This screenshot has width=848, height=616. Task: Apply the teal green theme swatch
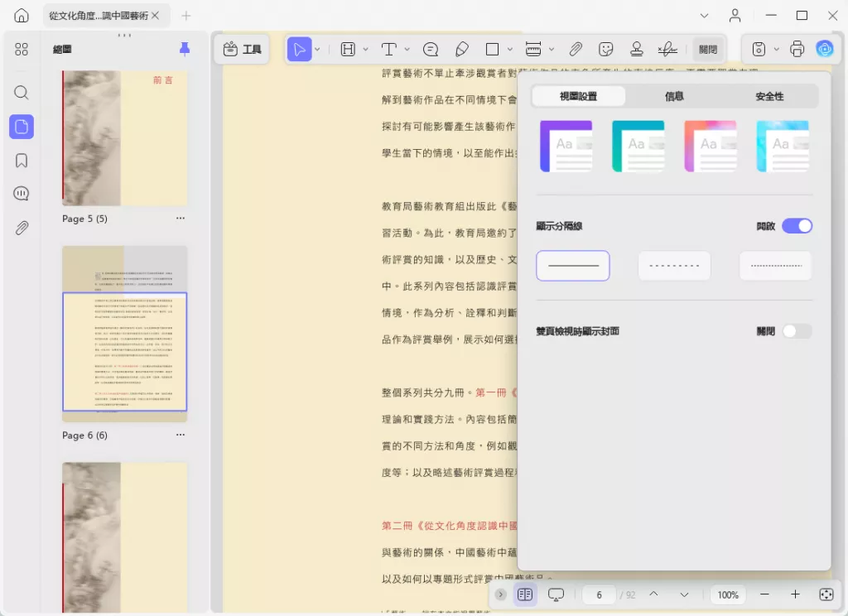pyautogui.click(x=638, y=147)
